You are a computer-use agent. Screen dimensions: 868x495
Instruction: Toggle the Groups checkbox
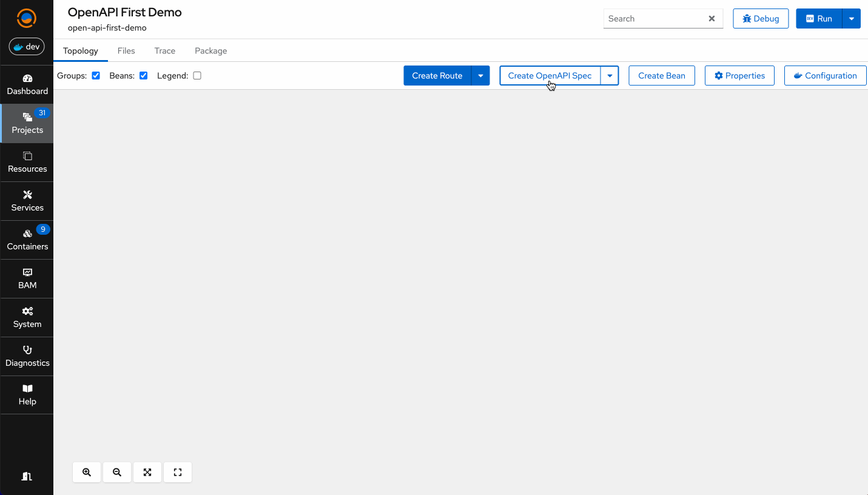pyautogui.click(x=96, y=76)
